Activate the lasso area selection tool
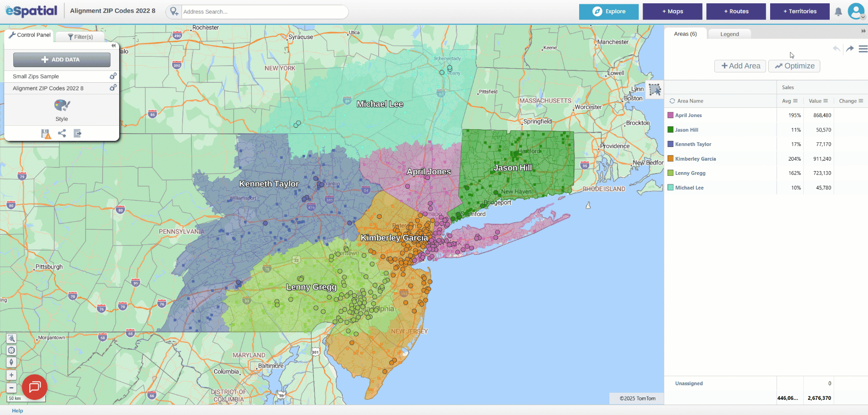The image size is (868, 415). [x=655, y=90]
